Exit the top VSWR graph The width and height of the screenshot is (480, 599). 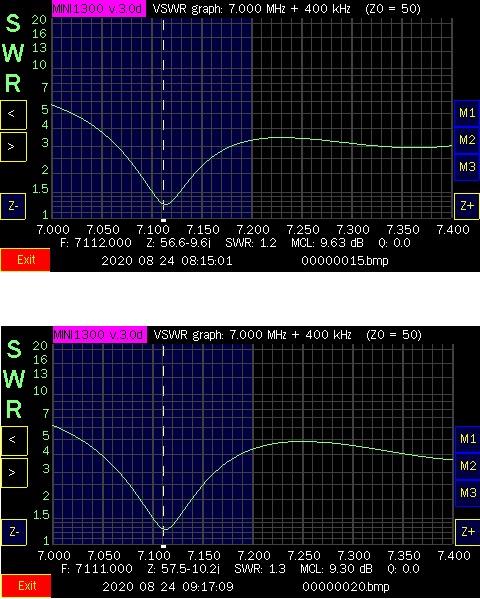click(x=25, y=260)
